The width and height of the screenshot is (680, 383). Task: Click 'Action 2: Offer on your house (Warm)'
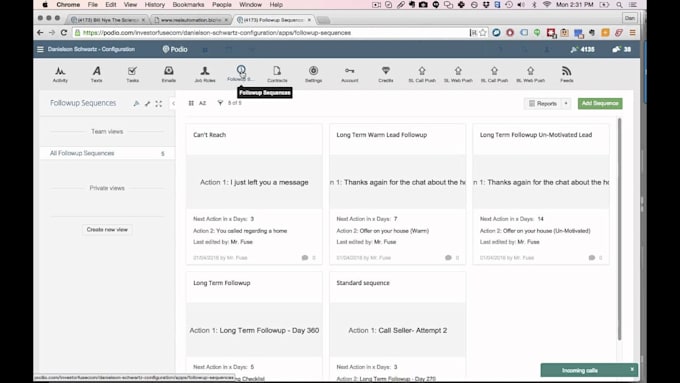(x=382, y=231)
